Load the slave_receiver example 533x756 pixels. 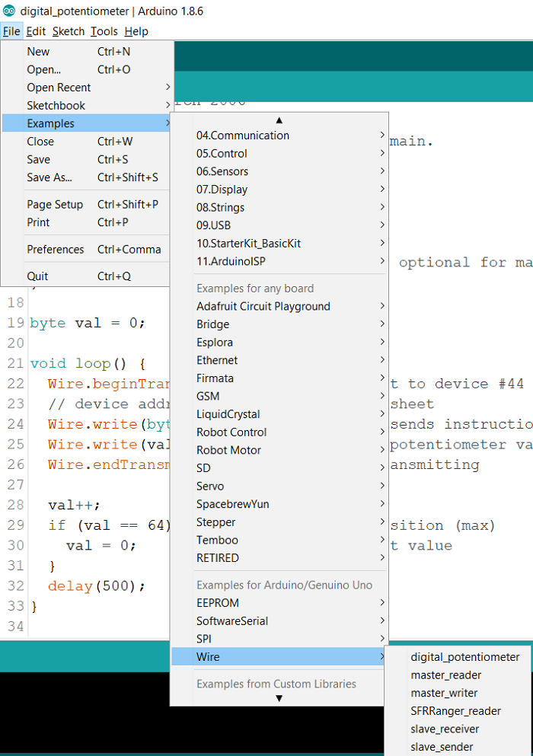458,729
